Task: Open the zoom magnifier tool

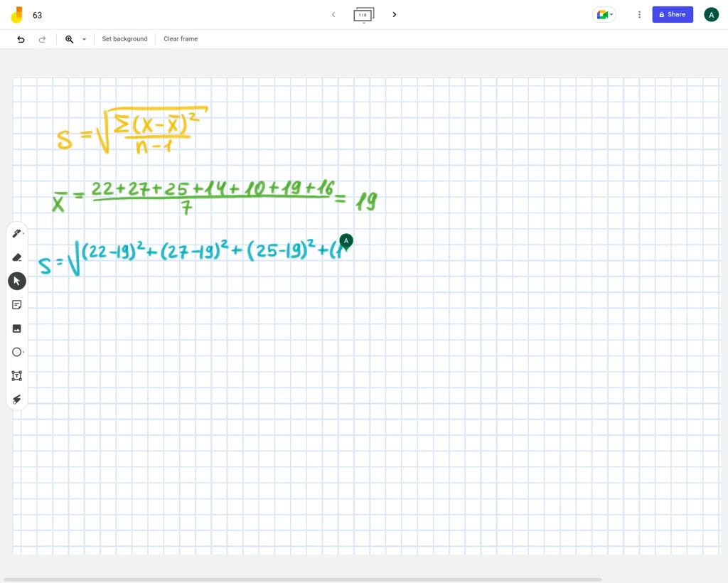Action: (68, 39)
